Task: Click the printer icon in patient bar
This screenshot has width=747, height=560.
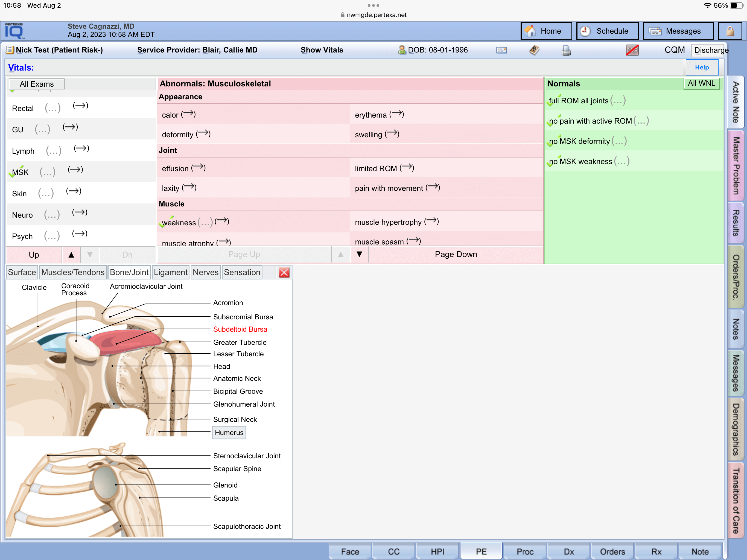Action: click(566, 50)
